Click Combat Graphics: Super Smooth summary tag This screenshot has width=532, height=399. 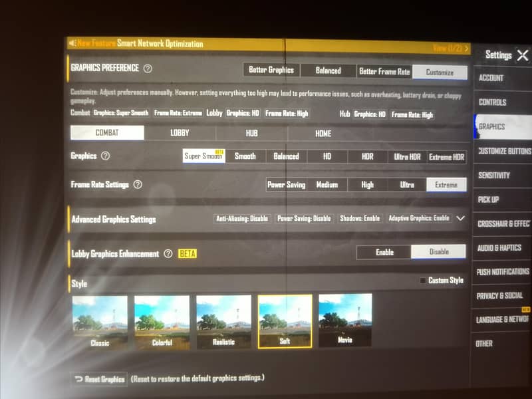[x=121, y=112]
